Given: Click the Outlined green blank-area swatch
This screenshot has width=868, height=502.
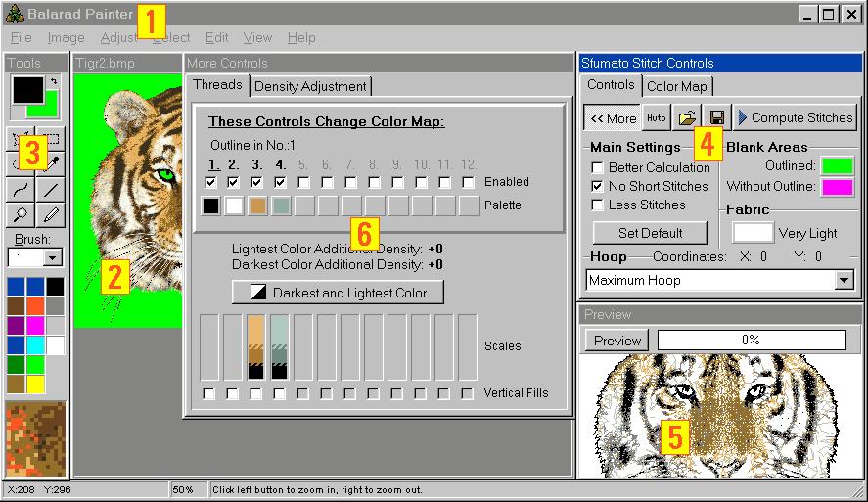Looking at the screenshot, I should [x=838, y=166].
